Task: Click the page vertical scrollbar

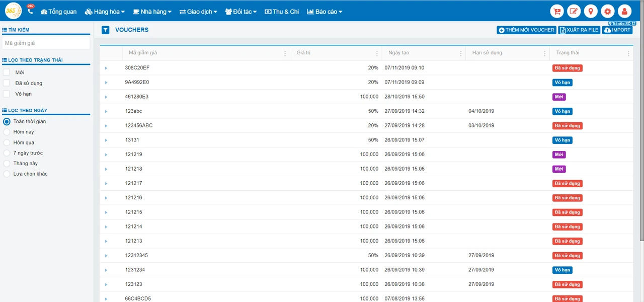Action: (x=641, y=121)
